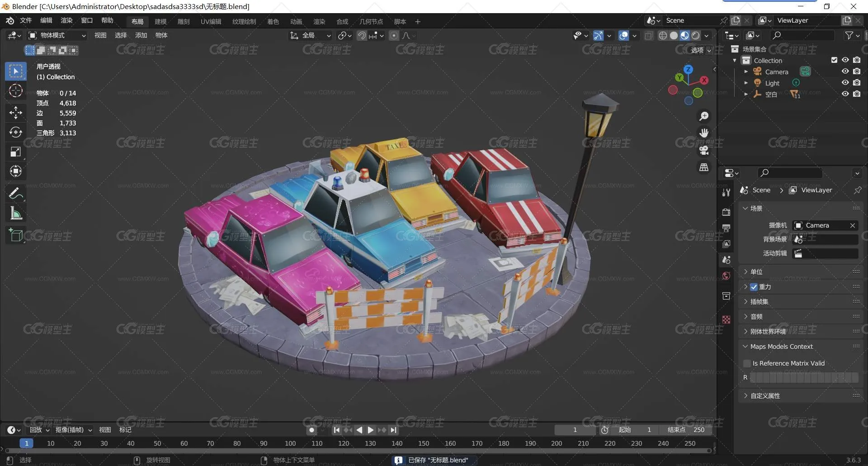Toggle proportional editing button
Screen dimensions: 868x466
394,36
